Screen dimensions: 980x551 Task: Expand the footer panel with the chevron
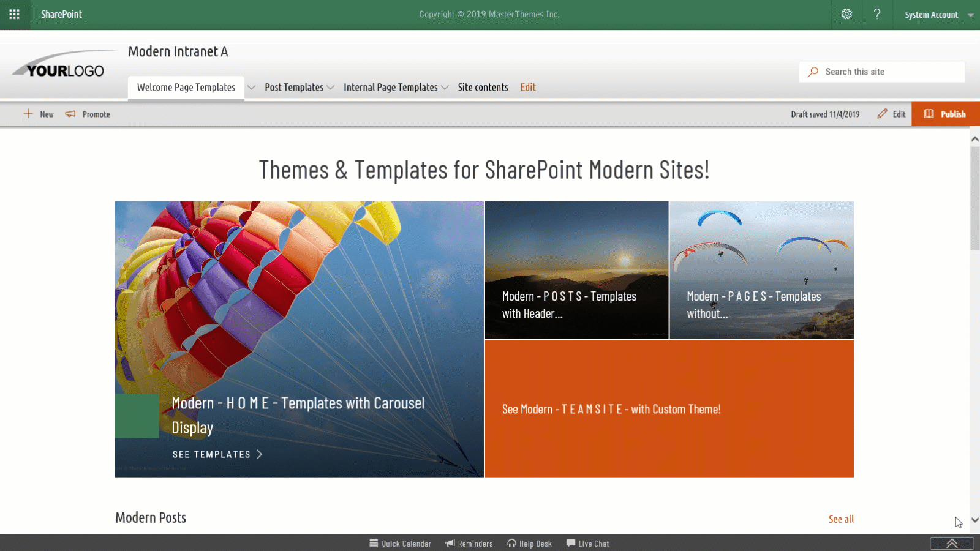point(952,542)
